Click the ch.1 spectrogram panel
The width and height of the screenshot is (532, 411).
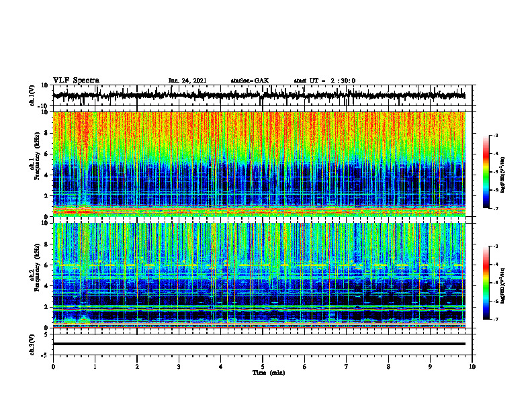(259, 164)
